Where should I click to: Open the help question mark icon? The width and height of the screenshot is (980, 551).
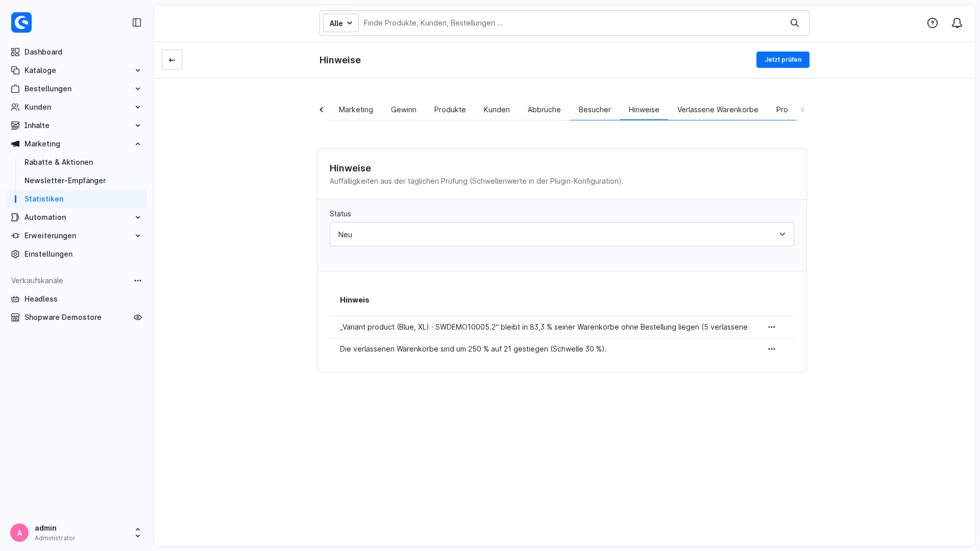pos(933,23)
